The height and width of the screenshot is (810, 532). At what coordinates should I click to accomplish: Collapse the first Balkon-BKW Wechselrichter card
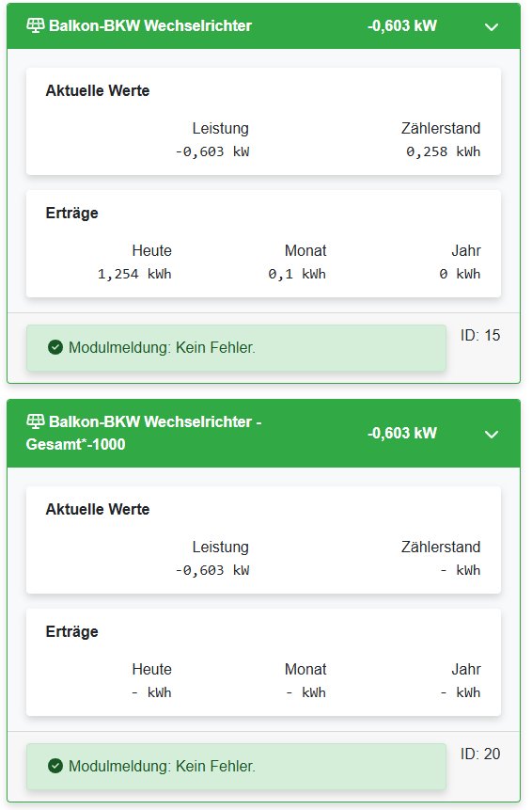coord(492,26)
